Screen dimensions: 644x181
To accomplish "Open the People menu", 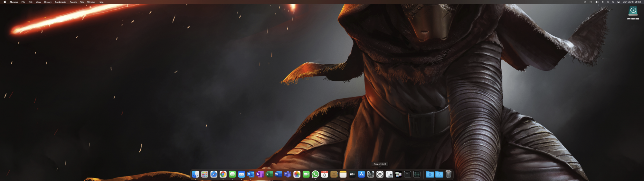I will tap(73, 2).
